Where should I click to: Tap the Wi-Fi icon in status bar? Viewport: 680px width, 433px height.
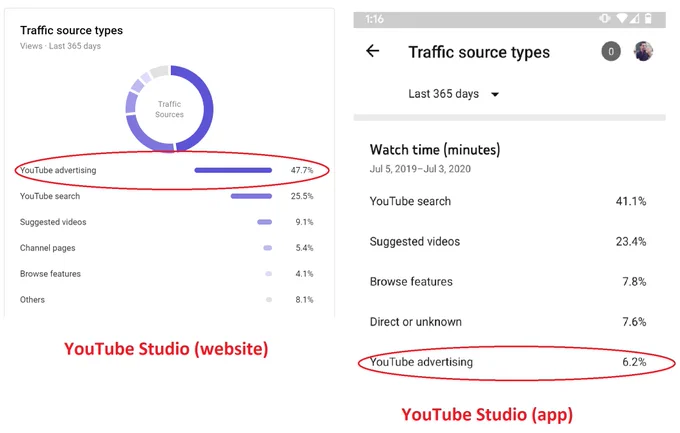tap(621, 18)
